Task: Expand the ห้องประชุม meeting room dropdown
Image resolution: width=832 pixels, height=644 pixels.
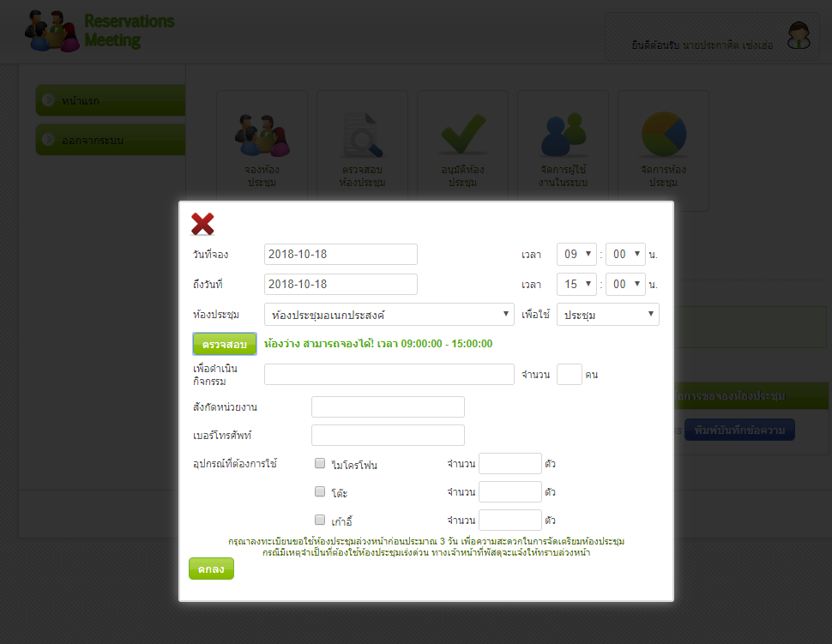Action: pos(389,314)
